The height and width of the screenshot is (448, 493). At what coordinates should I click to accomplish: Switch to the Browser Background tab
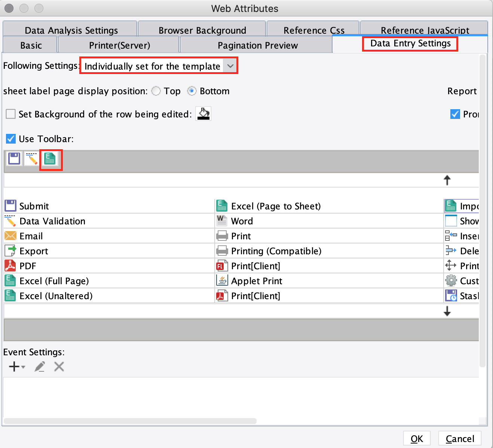click(x=202, y=30)
